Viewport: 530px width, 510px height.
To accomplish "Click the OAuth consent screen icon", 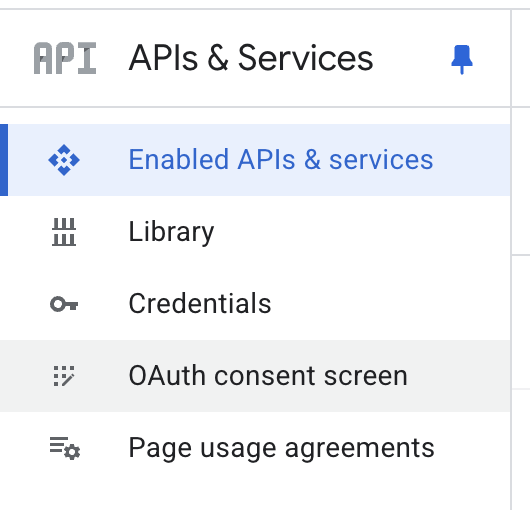I will point(64,376).
